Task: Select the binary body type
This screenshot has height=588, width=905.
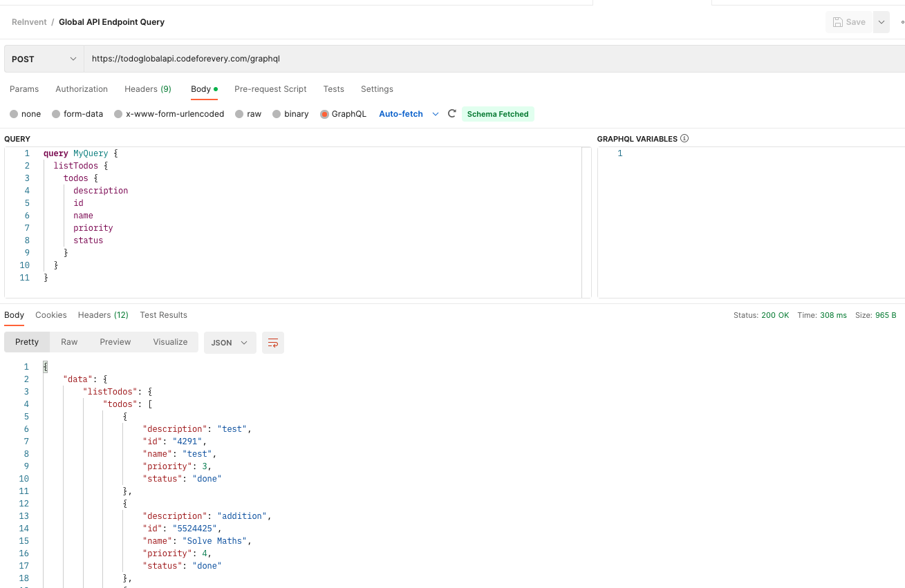Action: click(290, 114)
